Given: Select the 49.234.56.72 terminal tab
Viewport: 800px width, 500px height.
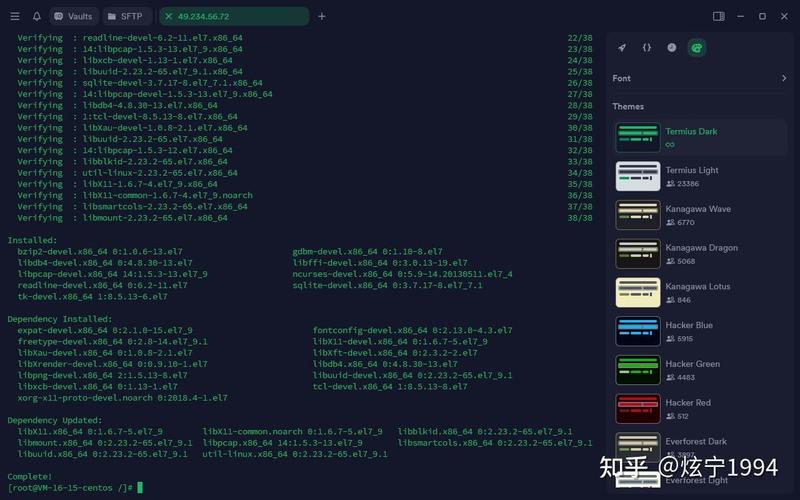Looking at the screenshot, I should click(234, 16).
